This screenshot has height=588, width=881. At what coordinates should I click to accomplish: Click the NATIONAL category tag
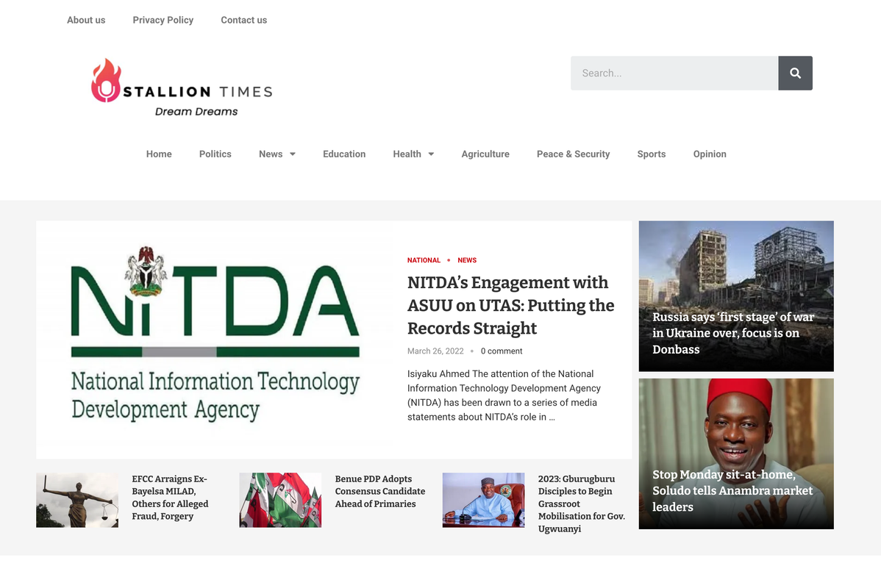coord(424,260)
